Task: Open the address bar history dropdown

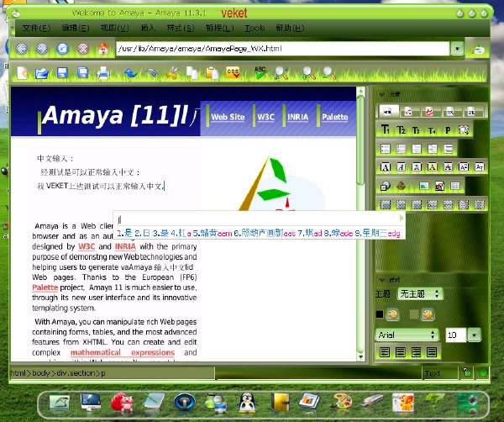Action: click(x=458, y=49)
